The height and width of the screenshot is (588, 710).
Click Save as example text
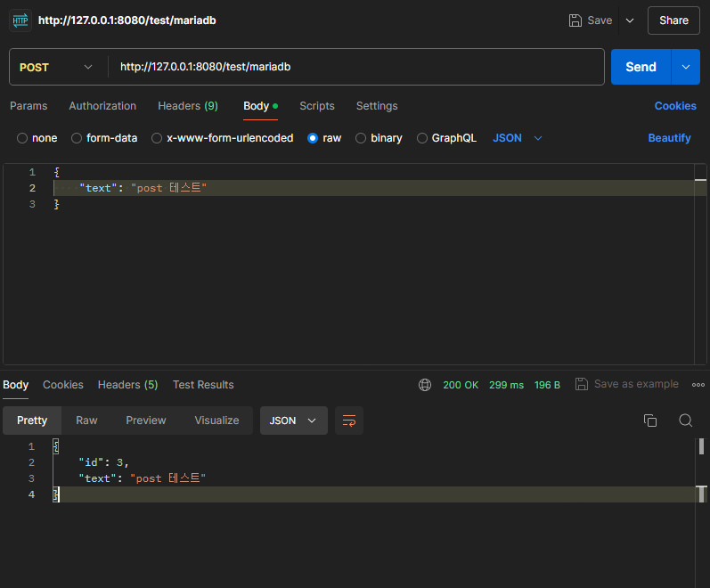click(x=636, y=384)
